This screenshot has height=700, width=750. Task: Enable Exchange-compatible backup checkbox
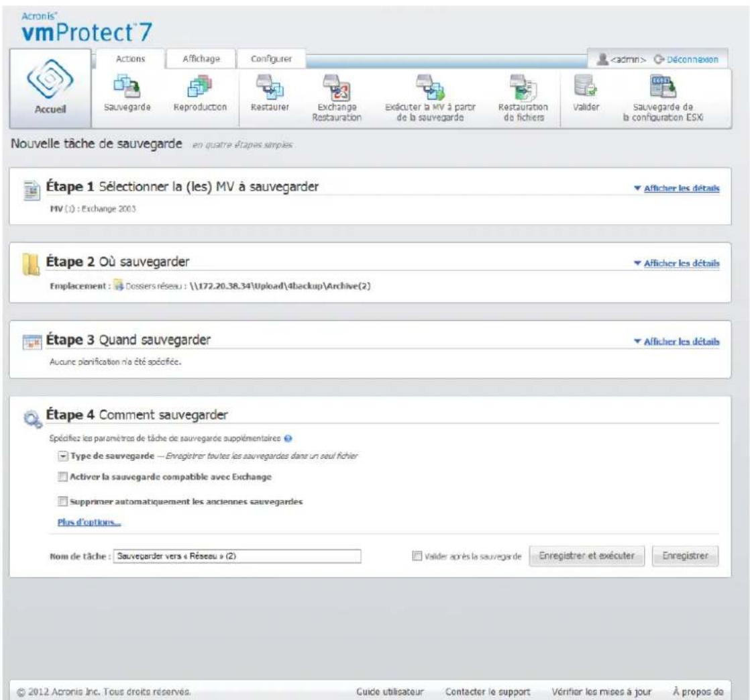pos(62,477)
